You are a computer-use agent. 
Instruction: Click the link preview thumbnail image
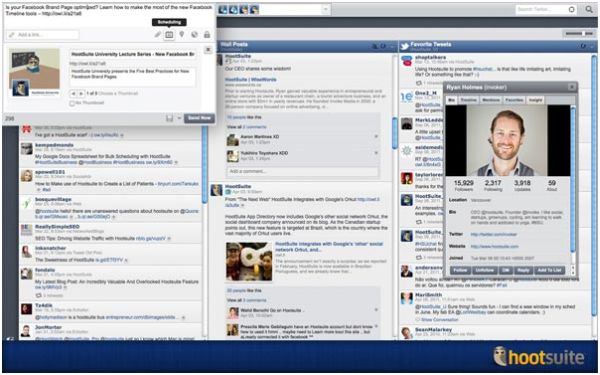pos(34,72)
